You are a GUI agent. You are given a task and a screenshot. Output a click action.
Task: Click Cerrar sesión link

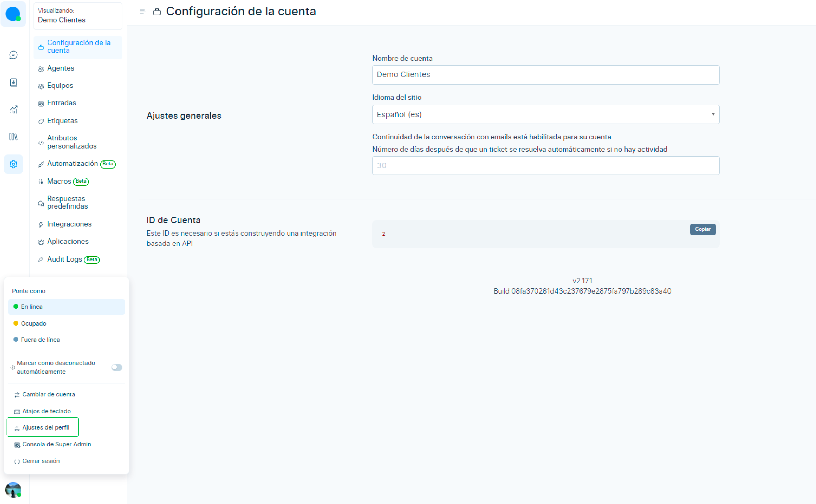click(41, 461)
